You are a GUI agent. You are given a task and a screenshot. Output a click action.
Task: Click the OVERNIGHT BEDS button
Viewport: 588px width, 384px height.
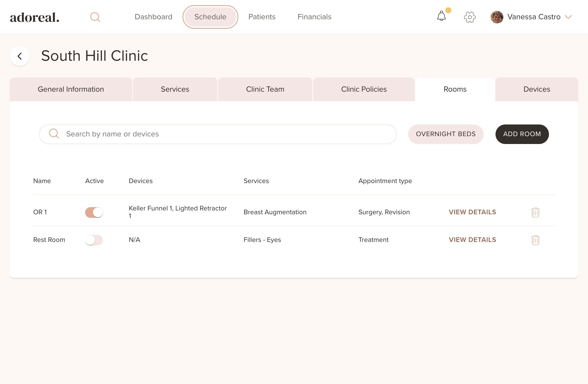point(446,134)
